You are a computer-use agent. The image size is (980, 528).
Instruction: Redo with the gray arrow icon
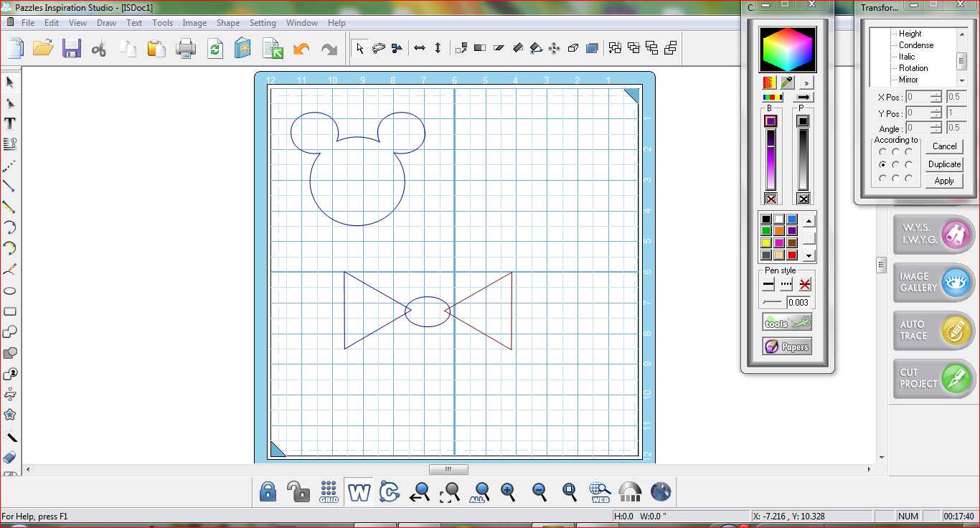[329, 48]
